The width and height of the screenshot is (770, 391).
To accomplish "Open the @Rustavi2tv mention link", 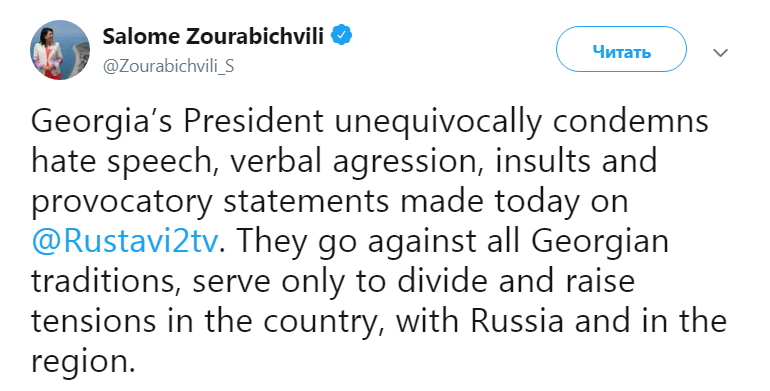I will [x=125, y=241].
